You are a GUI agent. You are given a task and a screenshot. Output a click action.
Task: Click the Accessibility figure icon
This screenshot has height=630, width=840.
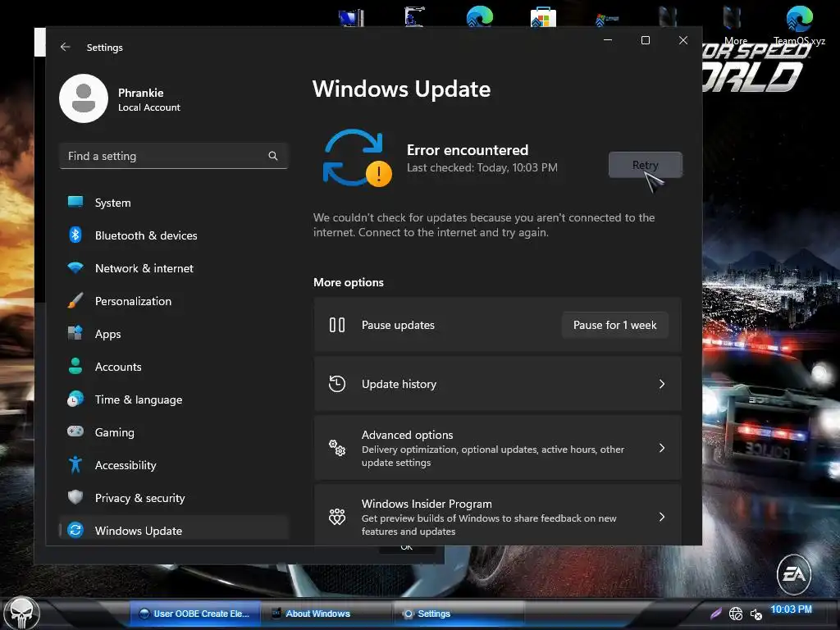pos(75,464)
